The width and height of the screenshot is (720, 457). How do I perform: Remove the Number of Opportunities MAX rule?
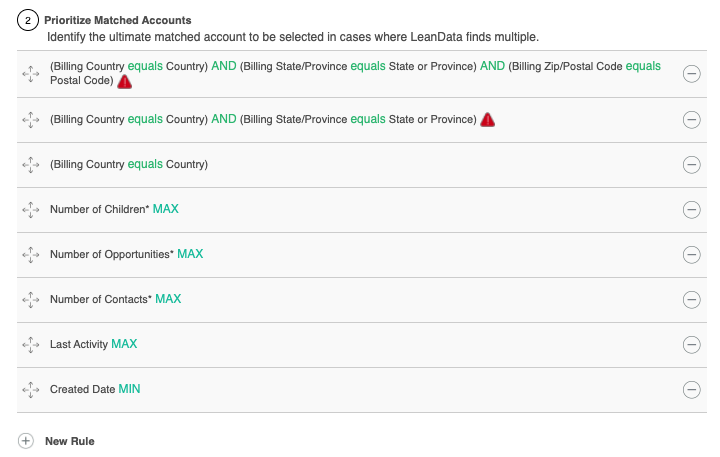690,254
